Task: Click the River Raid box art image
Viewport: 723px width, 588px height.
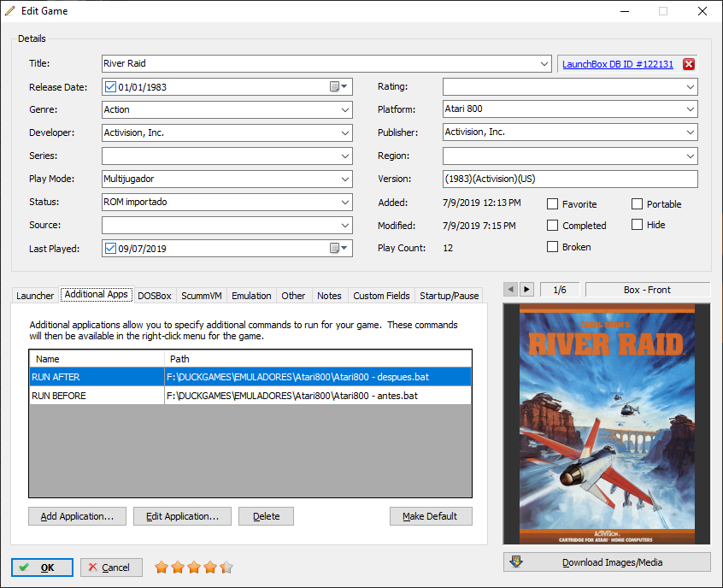Action: coord(607,424)
